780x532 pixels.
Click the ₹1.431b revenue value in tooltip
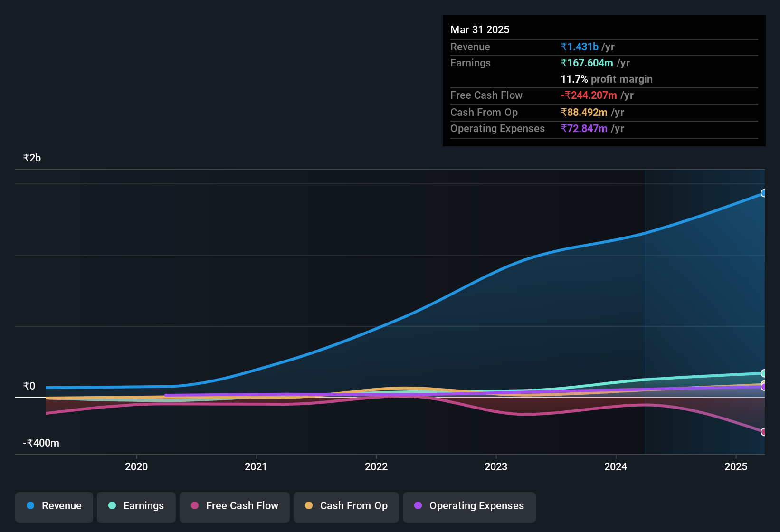coord(580,47)
